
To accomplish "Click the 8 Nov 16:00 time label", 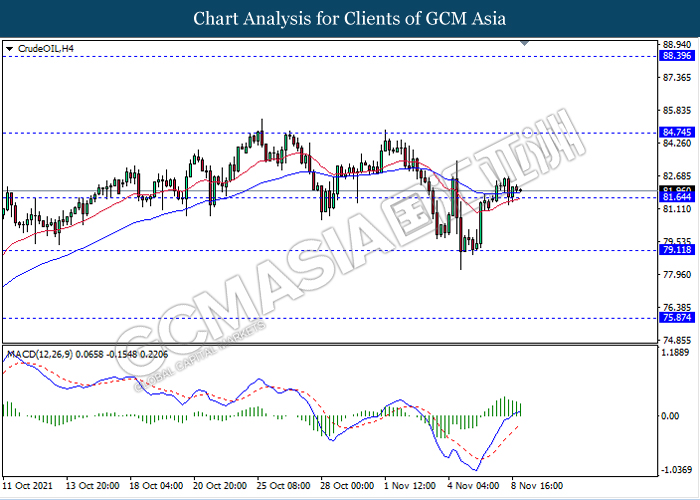I will [538, 486].
